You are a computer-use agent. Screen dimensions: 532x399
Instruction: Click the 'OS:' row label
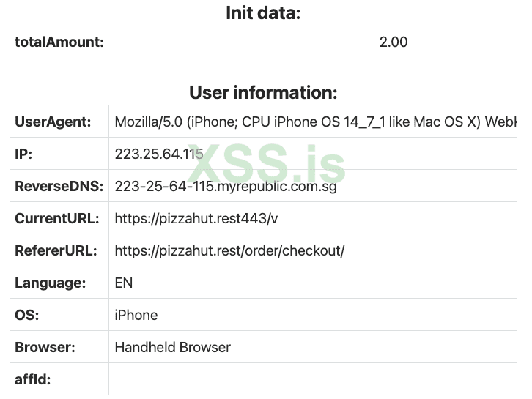coord(26,315)
